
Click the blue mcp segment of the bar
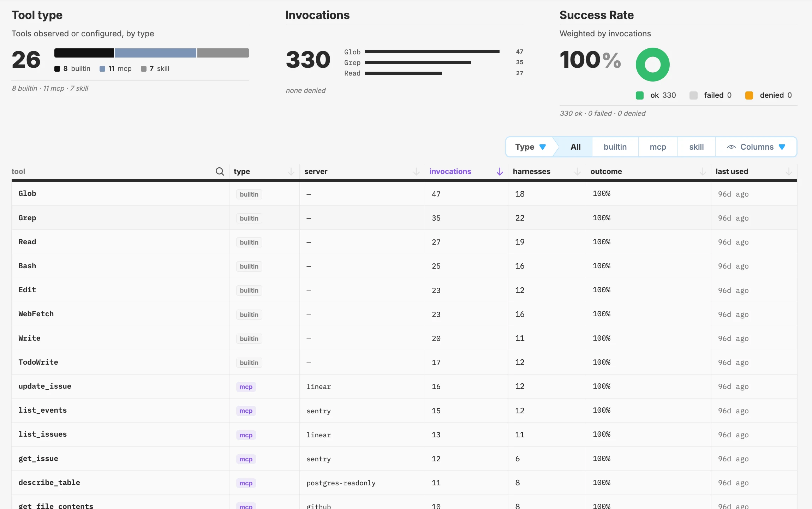pyautogui.click(x=155, y=53)
